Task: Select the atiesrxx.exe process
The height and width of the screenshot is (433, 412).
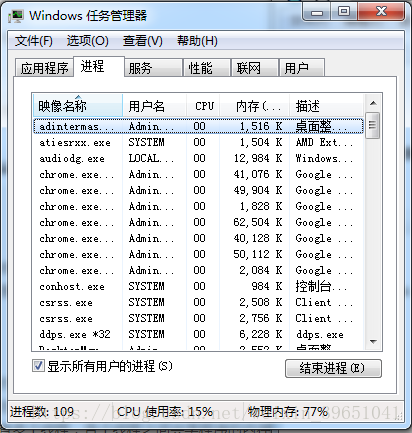Action: pos(198,142)
